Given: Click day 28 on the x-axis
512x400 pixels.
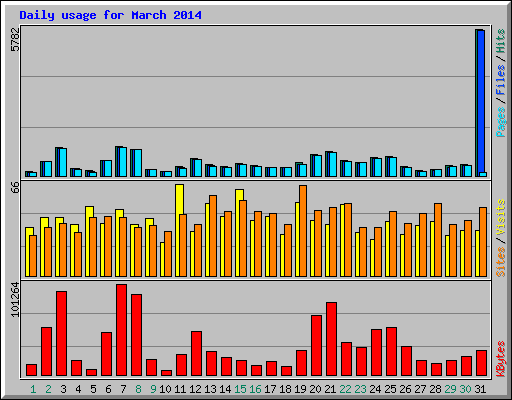Looking at the screenshot, I should coord(435,389).
